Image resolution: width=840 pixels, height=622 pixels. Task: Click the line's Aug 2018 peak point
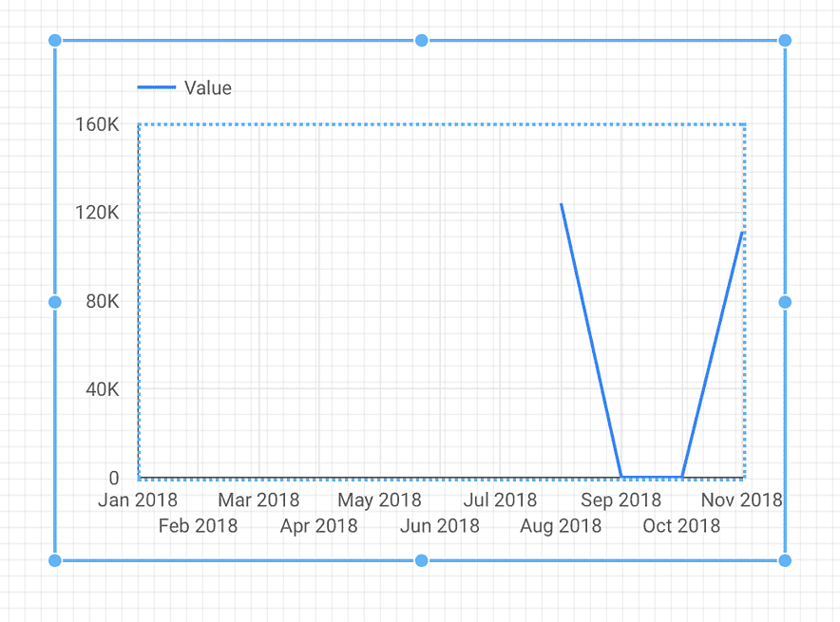click(x=561, y=203)
